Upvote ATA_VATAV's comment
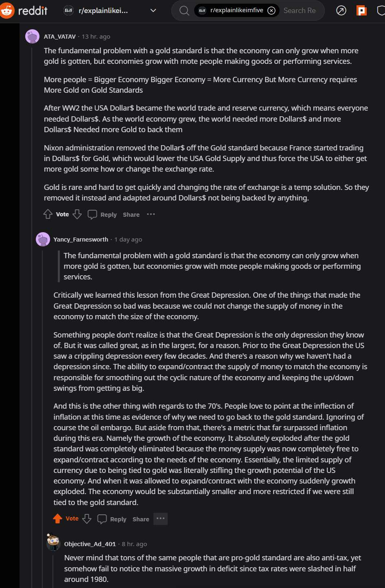Viewport: 385px width, 588px height. click(48, 214)
